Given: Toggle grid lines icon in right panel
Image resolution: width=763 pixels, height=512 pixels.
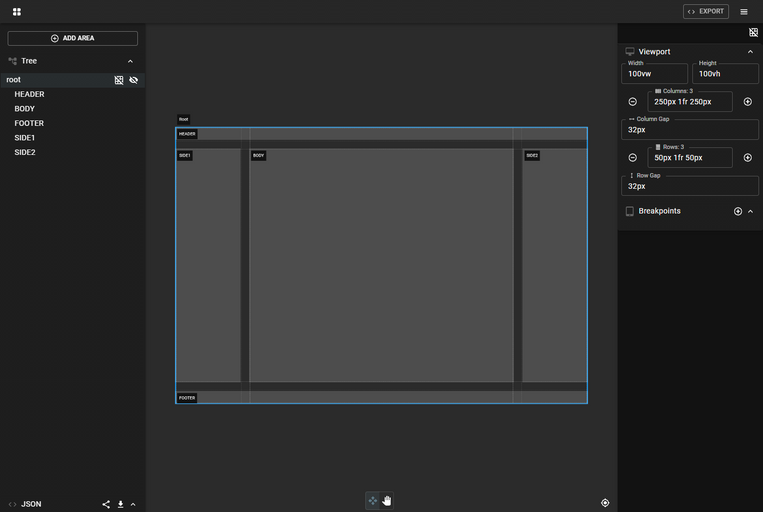Looking at the screenshot, I should click(x=753, y=33).
